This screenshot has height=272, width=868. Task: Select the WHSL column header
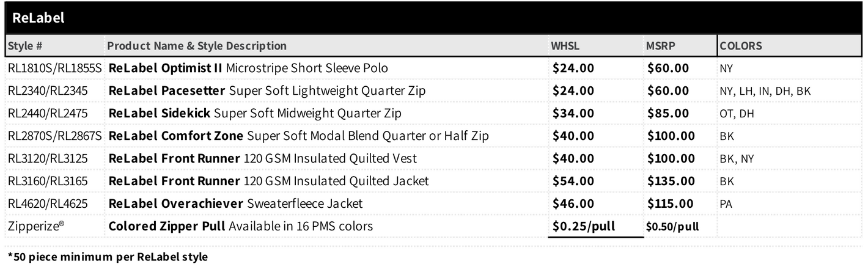565,46
